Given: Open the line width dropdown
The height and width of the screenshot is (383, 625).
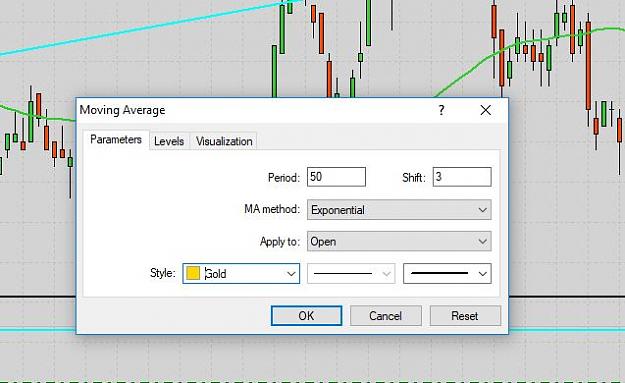Looking at the screenshot, I should [x=447, y=273].
